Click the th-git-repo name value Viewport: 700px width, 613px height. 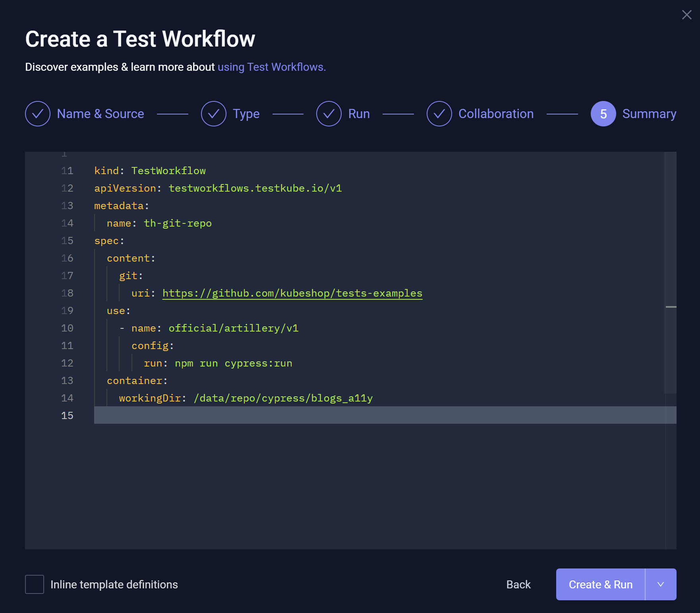coord(178,223)
